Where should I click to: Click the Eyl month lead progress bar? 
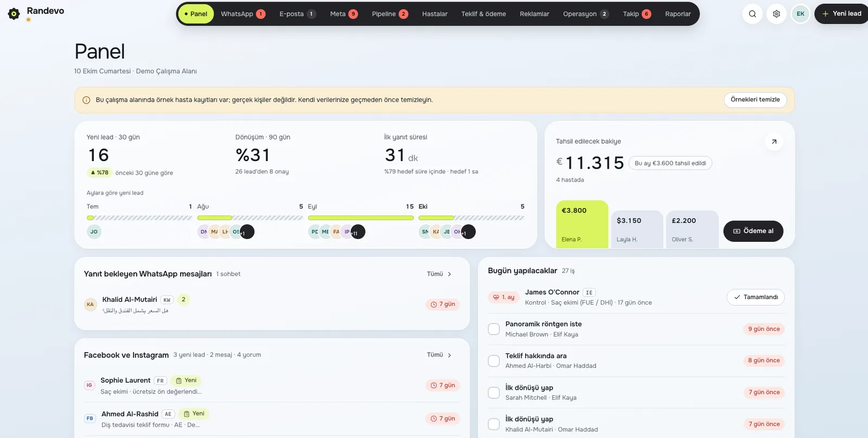361,218
